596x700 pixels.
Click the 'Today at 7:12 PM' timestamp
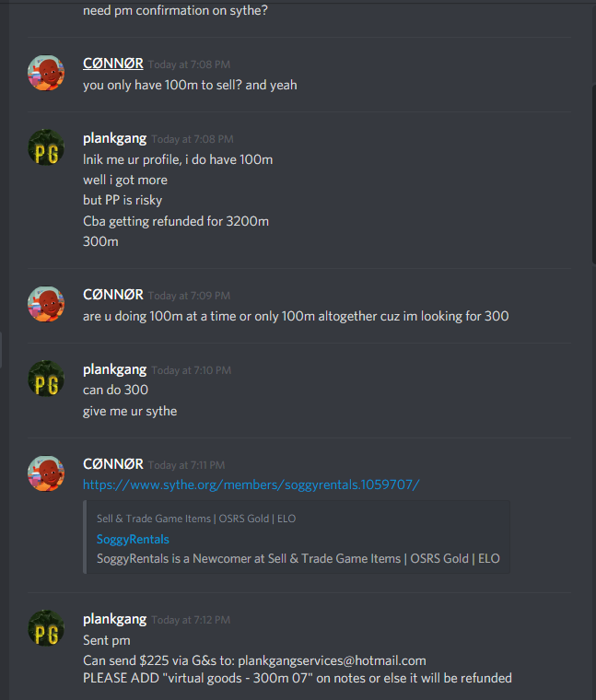coord(191,620)
